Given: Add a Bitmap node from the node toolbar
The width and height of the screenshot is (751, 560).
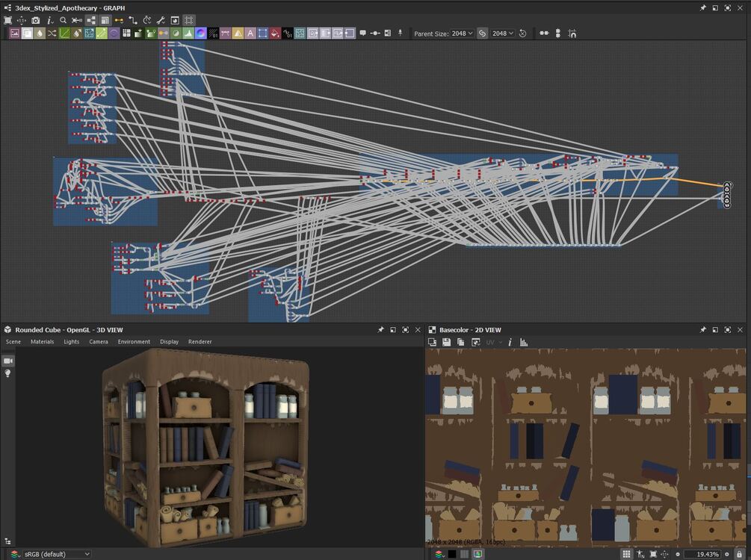Looking at the screenshot, I should coord(15,33).
